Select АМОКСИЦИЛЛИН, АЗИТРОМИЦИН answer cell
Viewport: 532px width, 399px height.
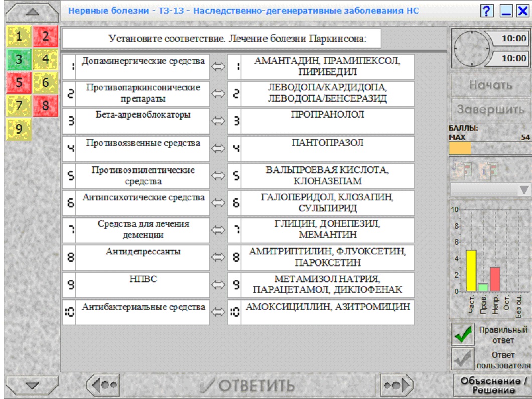click(321, 312)
